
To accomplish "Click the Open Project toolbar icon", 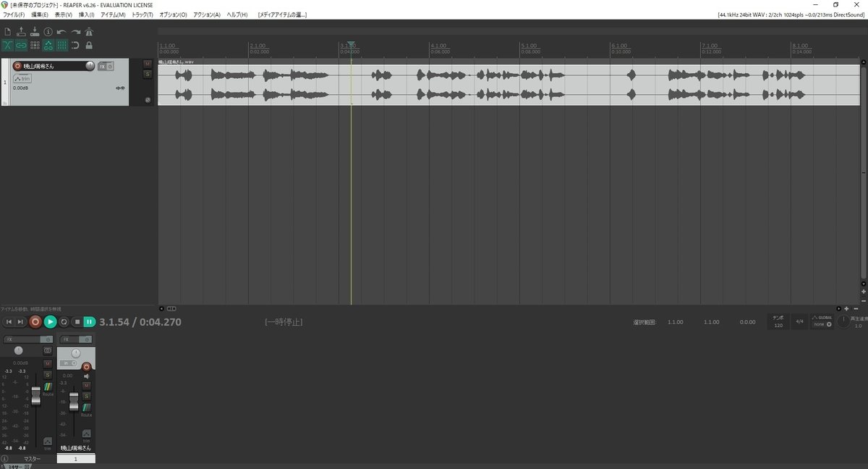I will tap(21, 32).
